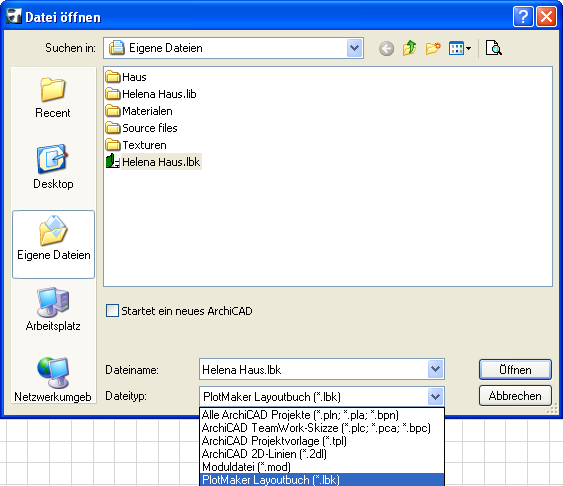Collapse the Dateityp dropdown arrow

click(x=435, y=397)
